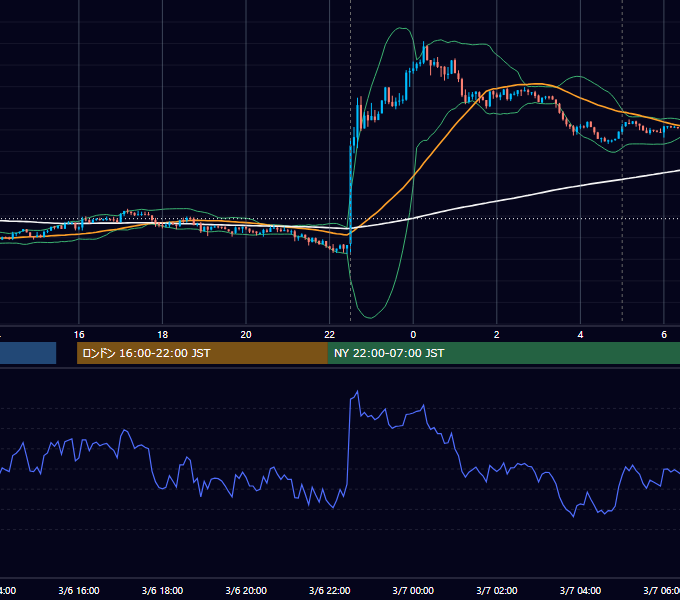Click the 3/6 22:00 time label

coord(330,590)
